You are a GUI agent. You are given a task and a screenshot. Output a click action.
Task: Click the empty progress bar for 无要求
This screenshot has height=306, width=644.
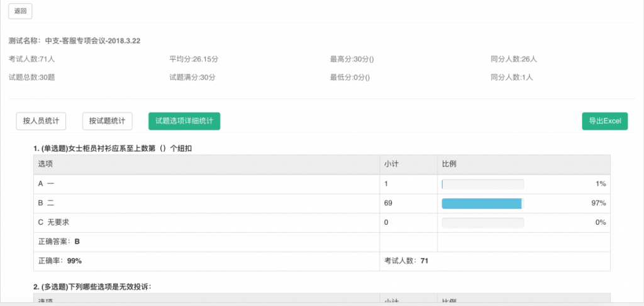482,222
